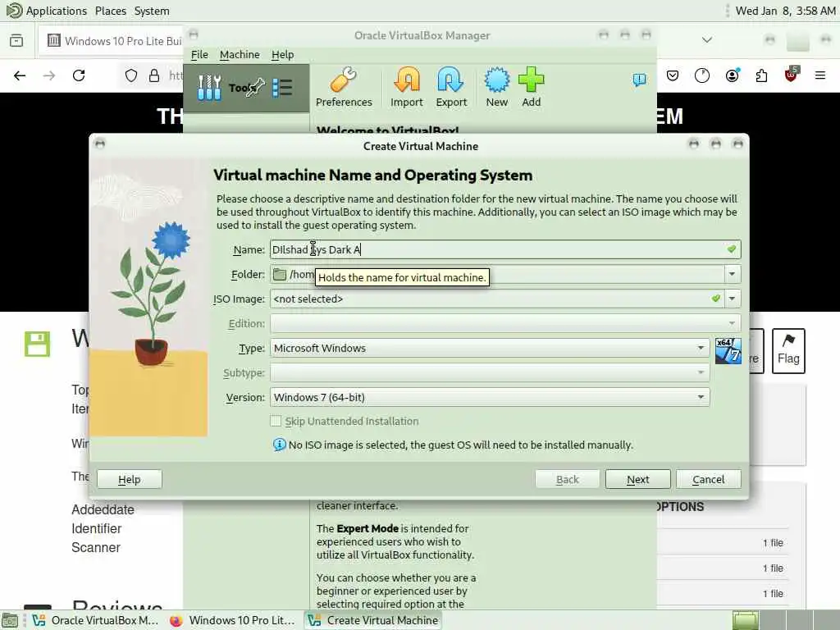The height and width of the screenshot is (630, 840).
Task: Open the Firefox hamburger menu
Action: (x=819, y=75)
